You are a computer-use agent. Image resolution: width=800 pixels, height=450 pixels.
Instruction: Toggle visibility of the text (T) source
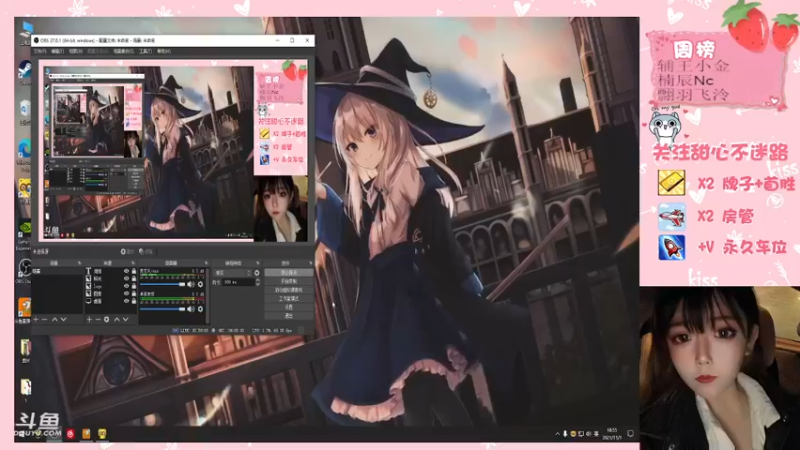[x=127, y=271]
